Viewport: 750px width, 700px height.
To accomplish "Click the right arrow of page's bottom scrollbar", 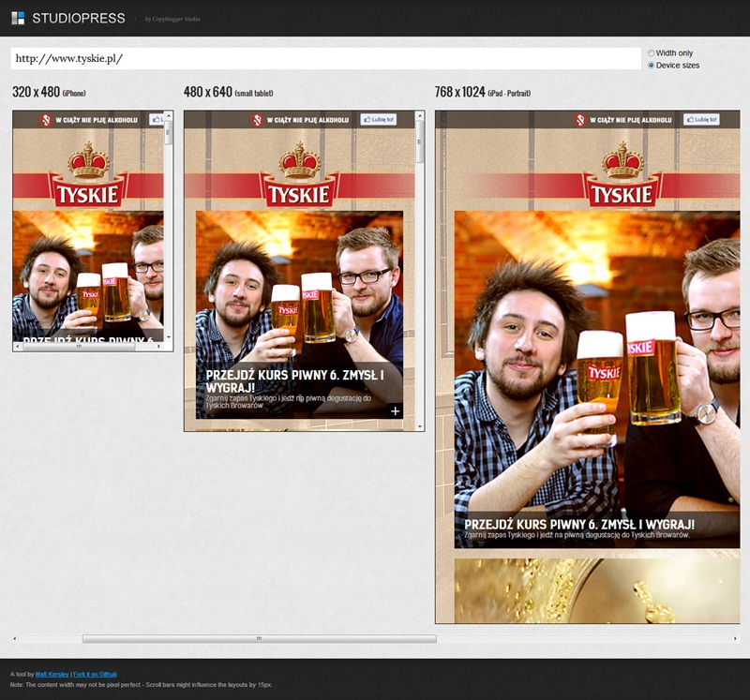I will [x=735, y=638].
